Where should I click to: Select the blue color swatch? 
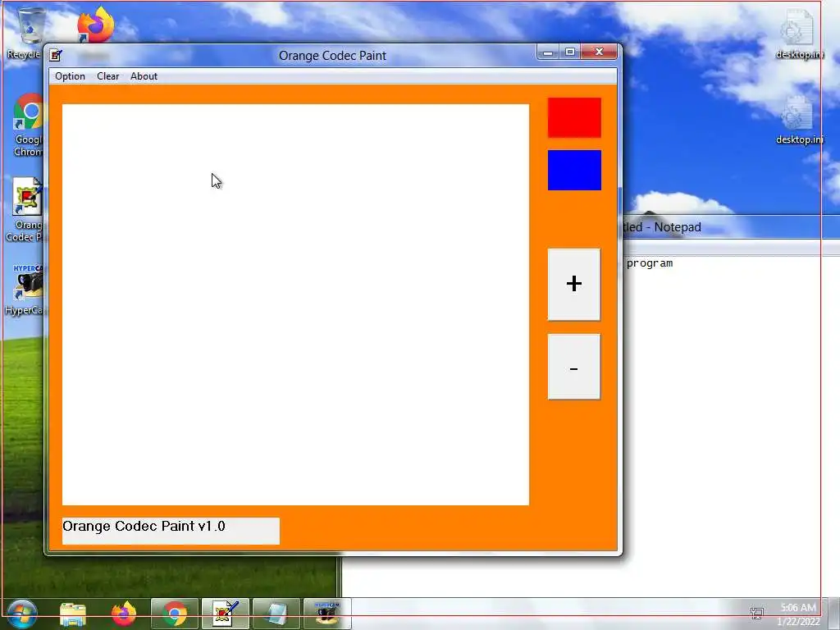(574, 170)
